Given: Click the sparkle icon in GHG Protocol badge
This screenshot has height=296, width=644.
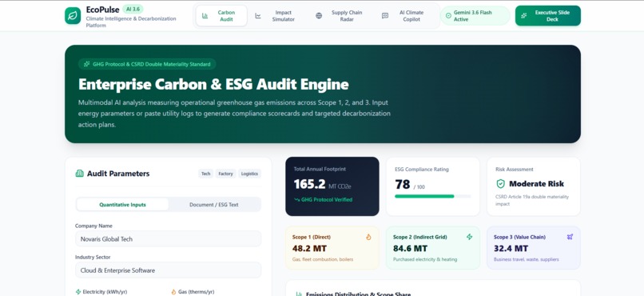Looking at the screenshot, I should tap(86, 64).
